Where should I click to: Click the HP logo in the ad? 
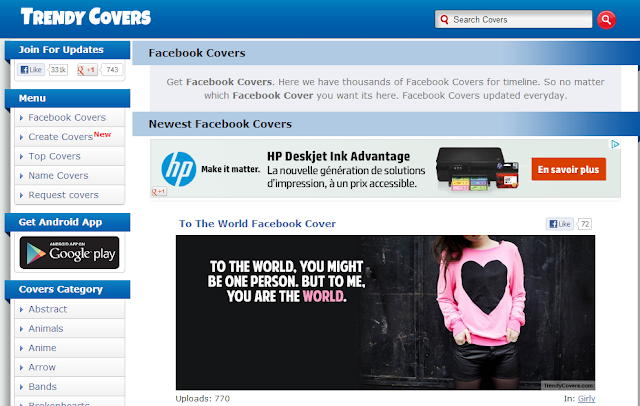tap(178, 169)
